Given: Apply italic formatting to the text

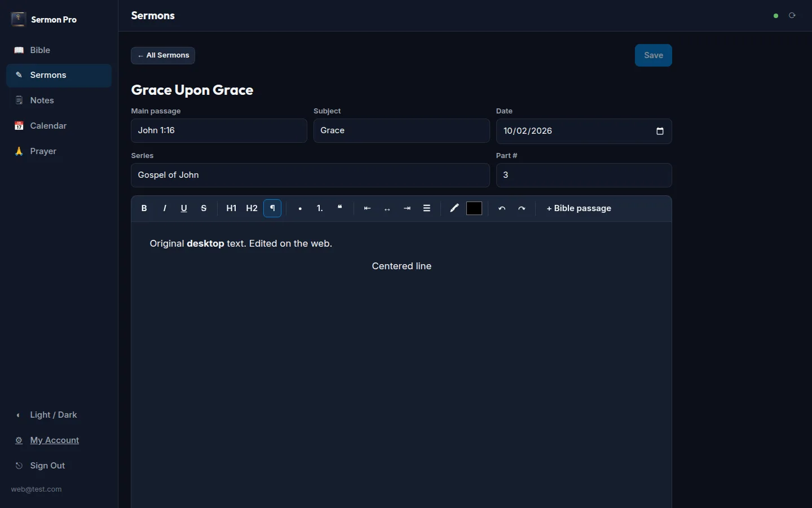Looking at the screenshot, I should point(165,208).
